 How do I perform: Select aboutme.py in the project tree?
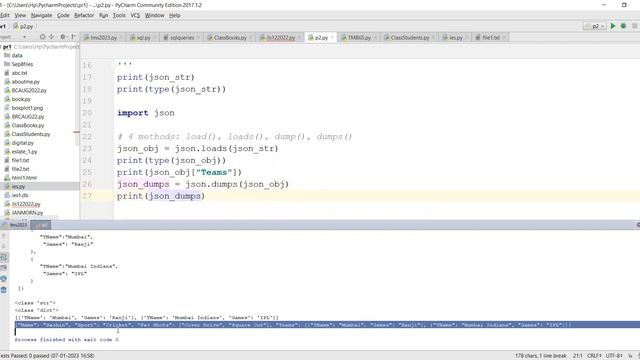[25, 82]
